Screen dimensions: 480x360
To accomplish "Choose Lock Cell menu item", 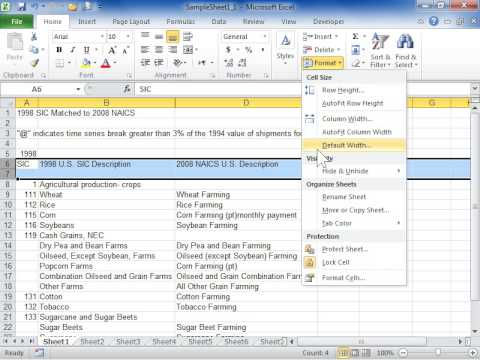I will 354,263.
